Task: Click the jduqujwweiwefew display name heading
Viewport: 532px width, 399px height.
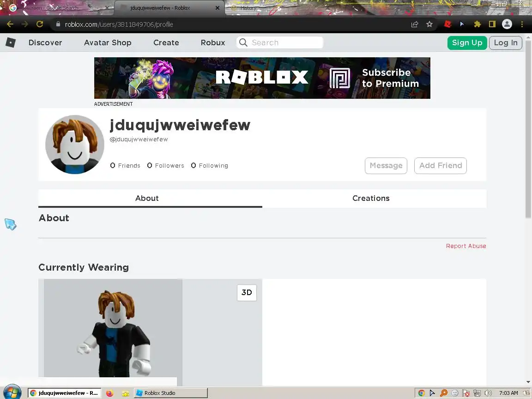Action: point(180,125)
